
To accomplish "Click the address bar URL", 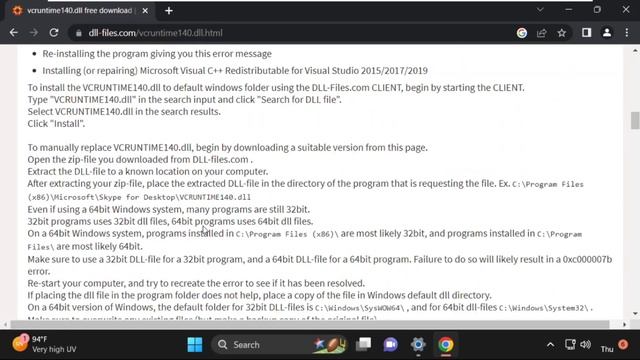I will pyautogui.click(x=156, y=33).
